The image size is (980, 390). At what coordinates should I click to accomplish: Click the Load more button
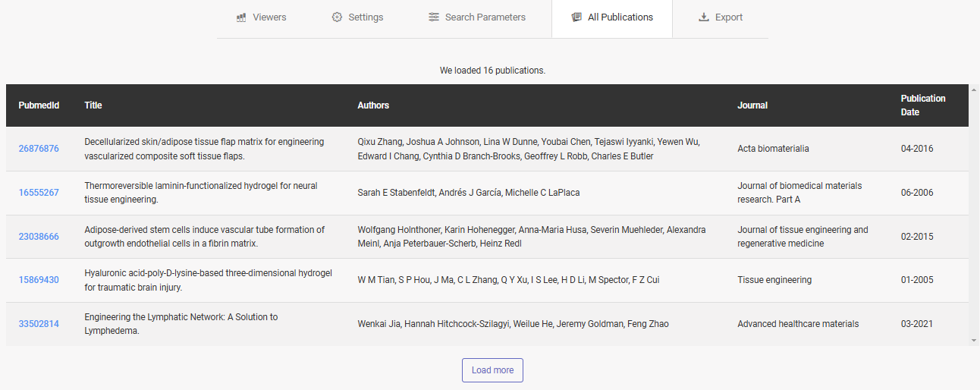pyautogui.click(x=492, y=370)
